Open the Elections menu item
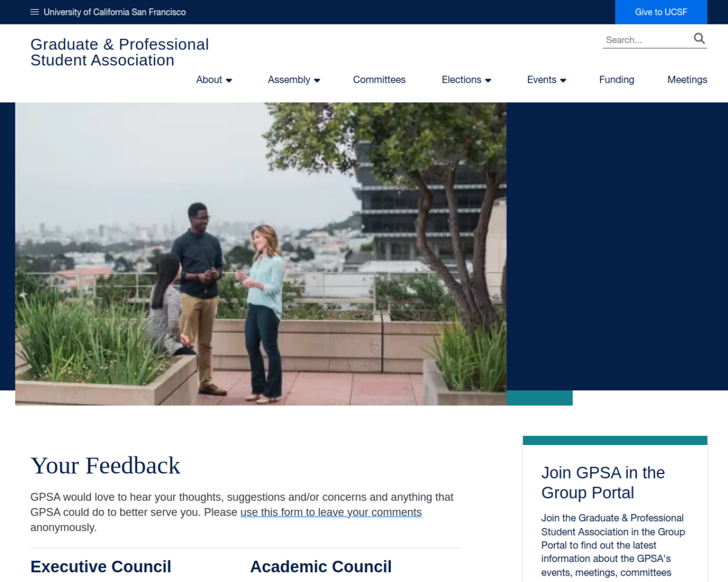 point(461,80)
